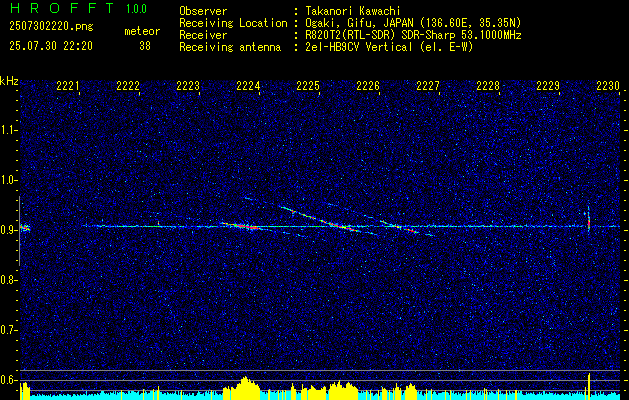629x400 pixels.
Task: Click the 2225 time marker
Action: click(x=308, y=86)
